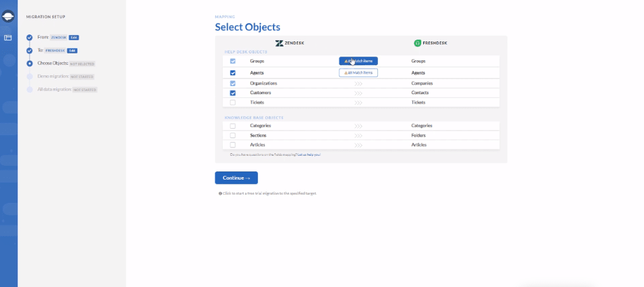Screen dimensions: 644x287
Task: Uncheck the Customers checkbox
Action: coord(233,93)
